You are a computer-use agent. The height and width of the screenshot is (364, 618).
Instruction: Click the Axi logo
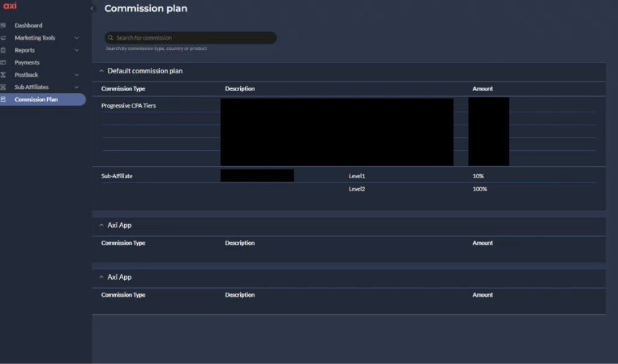point(10,6)
